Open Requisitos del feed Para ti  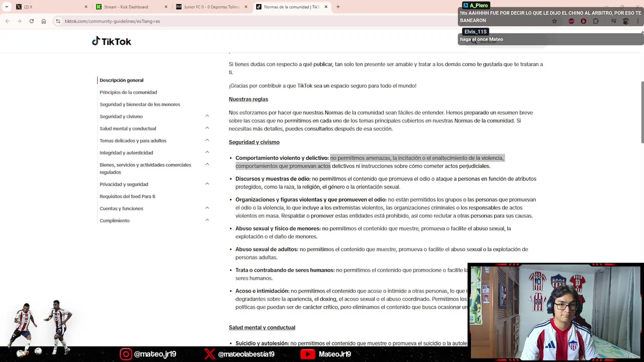tap(127, 196)
